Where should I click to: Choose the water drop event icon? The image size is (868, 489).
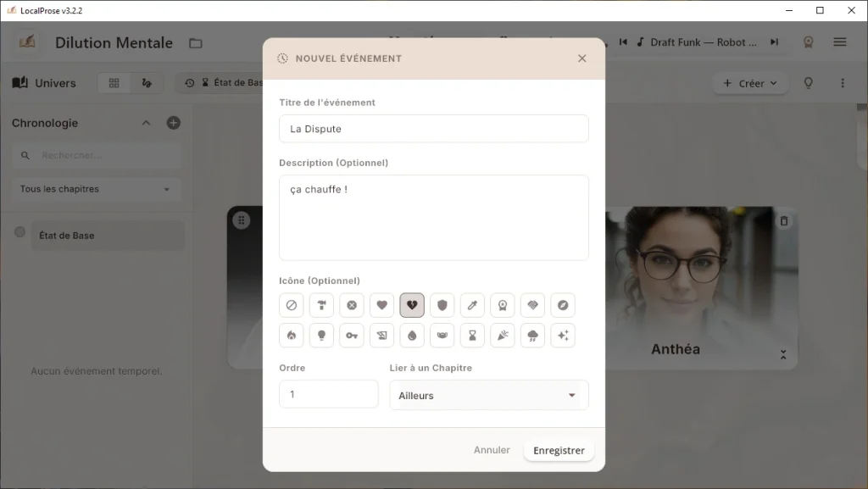point(412,336)
